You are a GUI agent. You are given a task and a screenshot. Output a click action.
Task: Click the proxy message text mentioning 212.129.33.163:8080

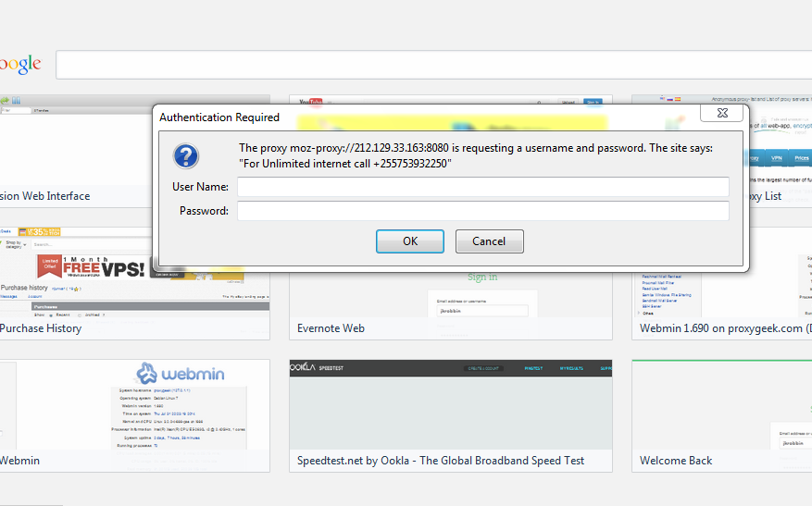click(475, 148)
